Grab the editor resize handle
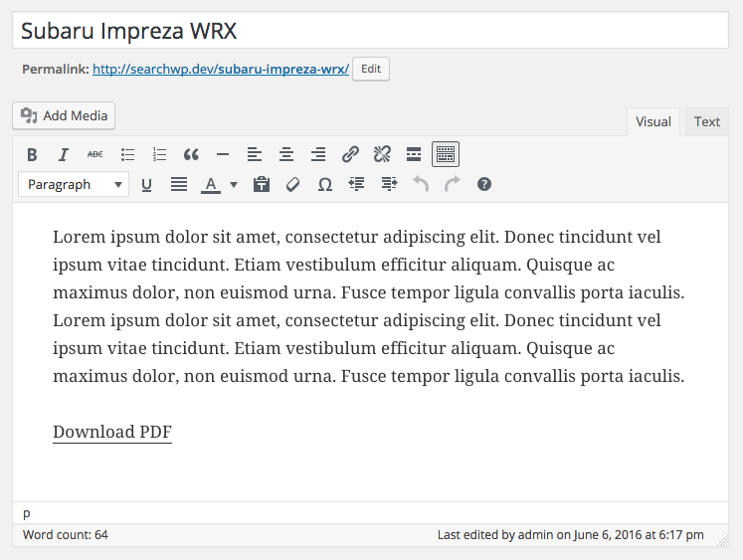 click(x=723, y=540)
